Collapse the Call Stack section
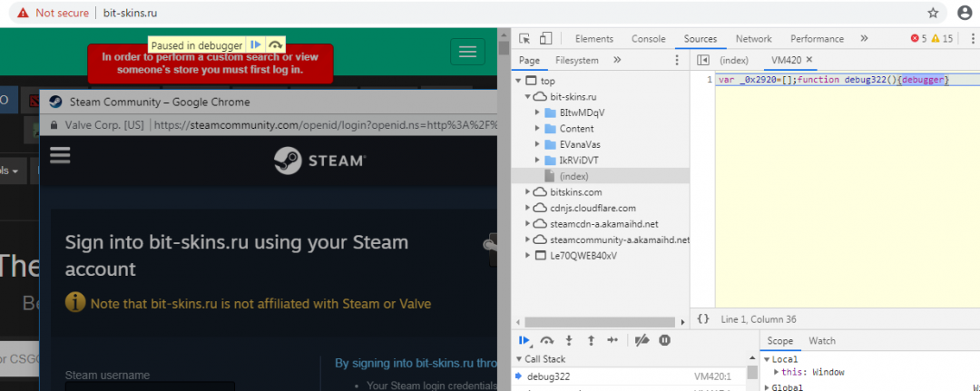980x391 pixels. click(519, 359)
